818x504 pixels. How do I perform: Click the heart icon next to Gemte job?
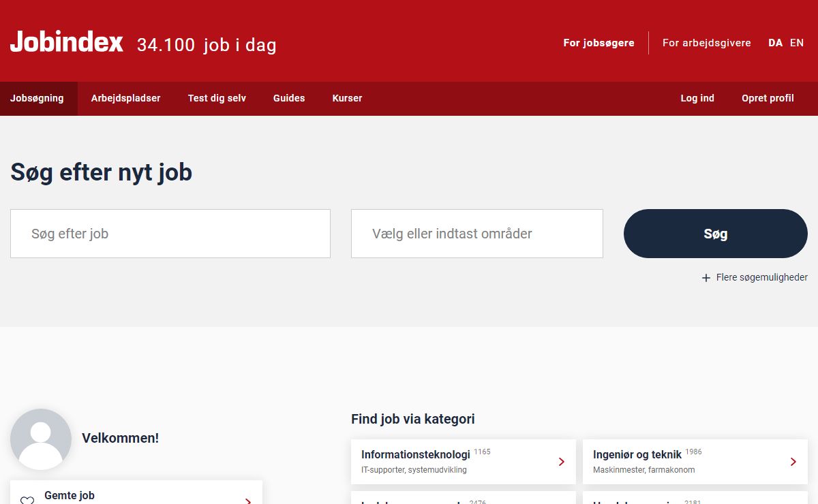tap(27, 501)
